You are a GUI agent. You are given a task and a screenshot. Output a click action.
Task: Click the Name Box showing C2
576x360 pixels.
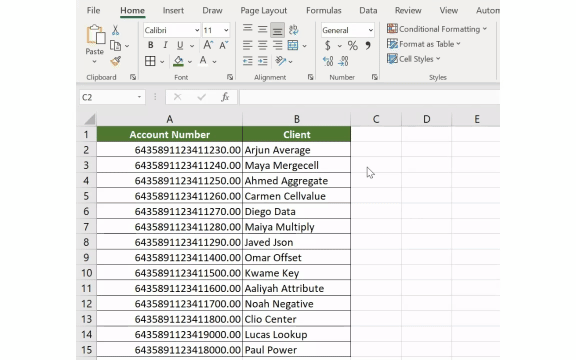click(x=112, y=97)
